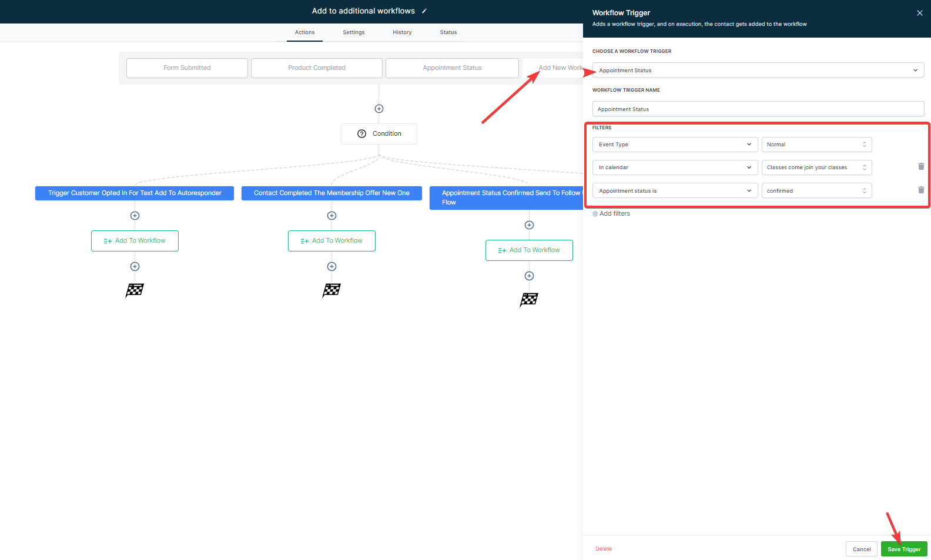Open the confirmed value selector
The height and width of the screenshot is (560, 931).
click(x=817, y=190)
